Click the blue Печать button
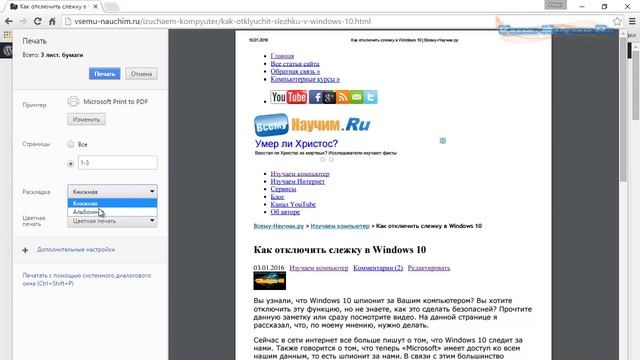This screenshot has height=360, width=640. 104,74
